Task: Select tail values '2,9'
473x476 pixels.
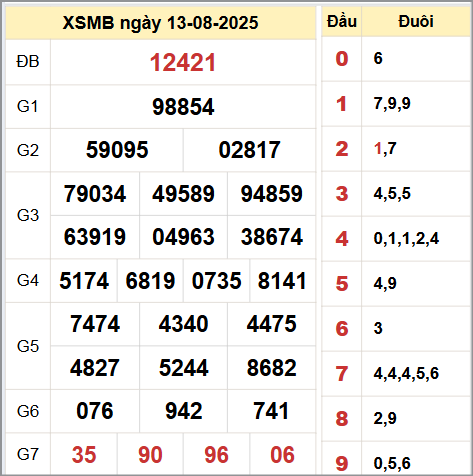Action: coord(385,419)
